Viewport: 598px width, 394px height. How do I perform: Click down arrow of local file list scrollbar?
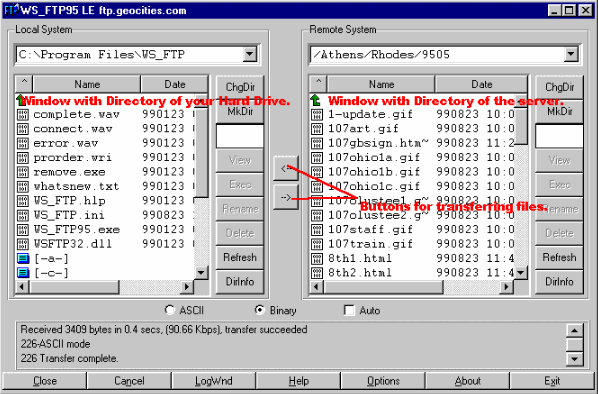[201, 272]
